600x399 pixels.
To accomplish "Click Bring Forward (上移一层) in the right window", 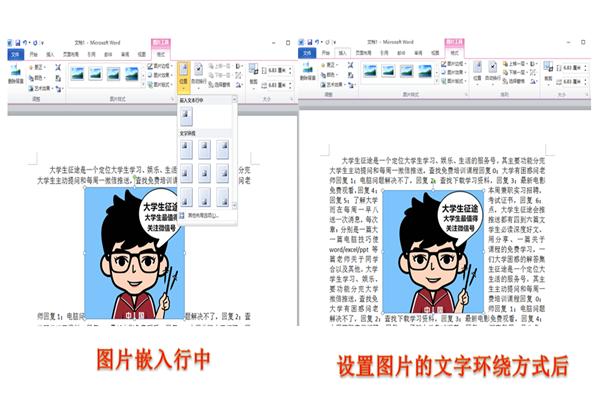I will [x=515, y=64].
